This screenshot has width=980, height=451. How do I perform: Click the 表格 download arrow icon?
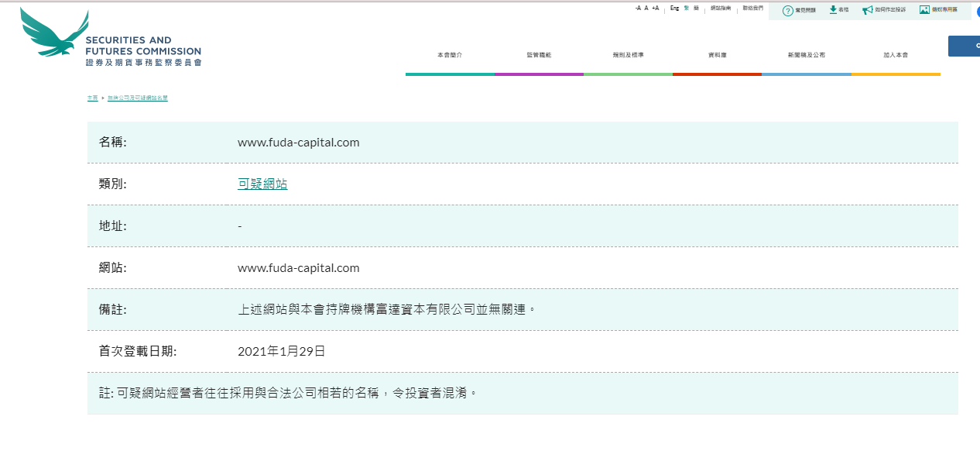pyautogui.click(x=833, y=10)
